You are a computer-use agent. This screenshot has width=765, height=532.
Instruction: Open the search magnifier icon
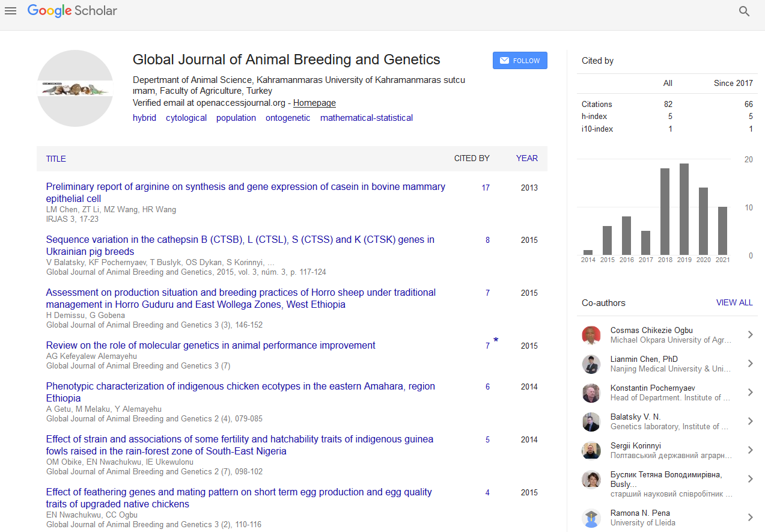click(x=745, y=11)
